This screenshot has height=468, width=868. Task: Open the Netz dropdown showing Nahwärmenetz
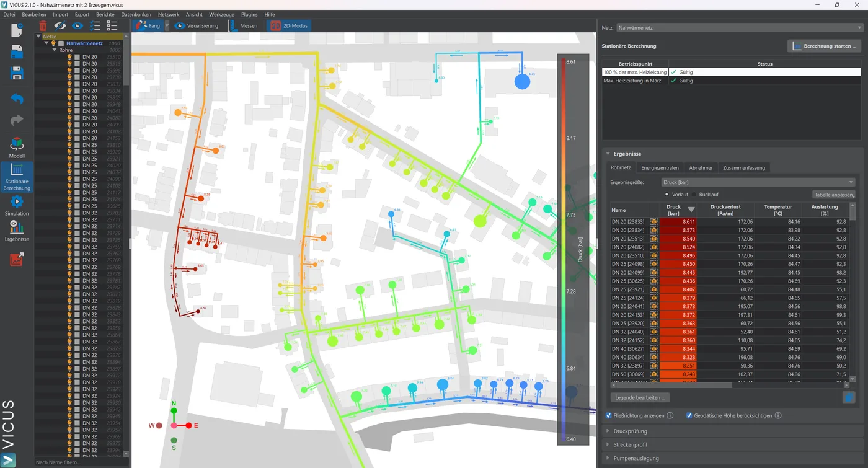(740, 28)
